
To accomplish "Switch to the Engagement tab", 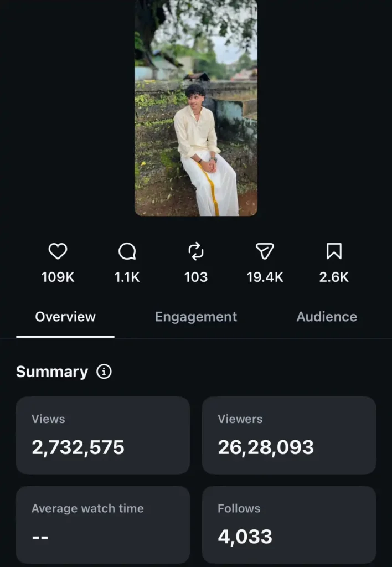I will [x=196, y=317].
